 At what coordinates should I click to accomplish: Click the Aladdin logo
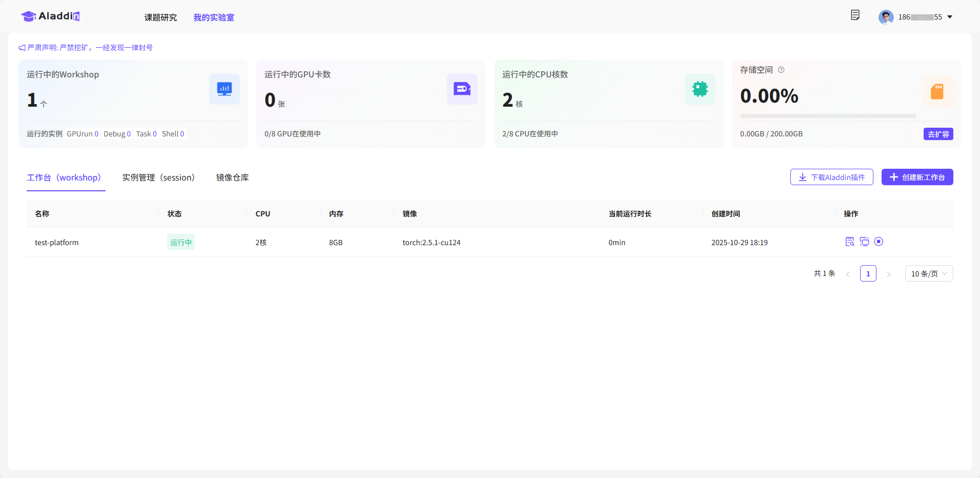(x=50, y=16)
